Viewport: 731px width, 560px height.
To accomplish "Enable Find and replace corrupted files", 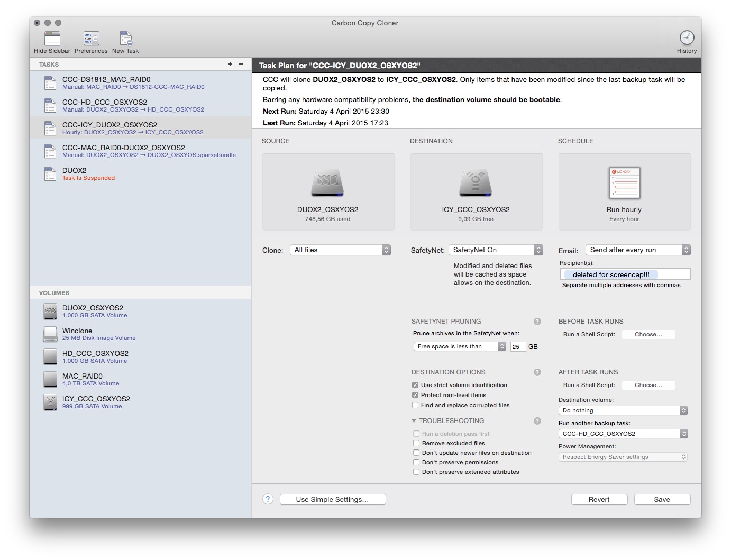I will [x=415, y=405].
